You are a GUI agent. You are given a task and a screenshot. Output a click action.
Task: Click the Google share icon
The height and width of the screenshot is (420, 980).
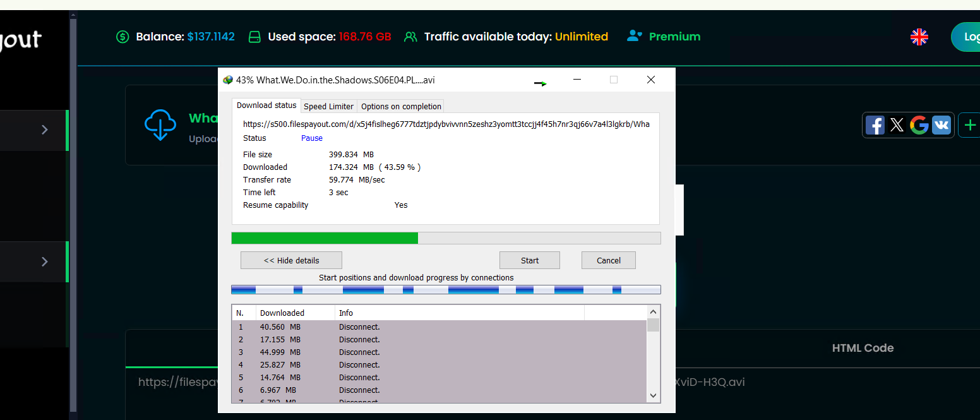coord(919,125)
